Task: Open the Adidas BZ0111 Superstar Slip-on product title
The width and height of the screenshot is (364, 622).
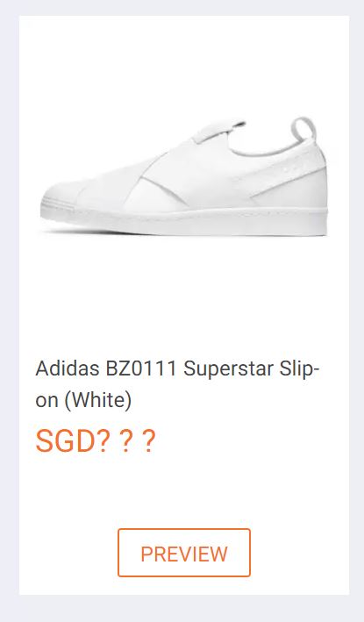Action: point(177,384)
